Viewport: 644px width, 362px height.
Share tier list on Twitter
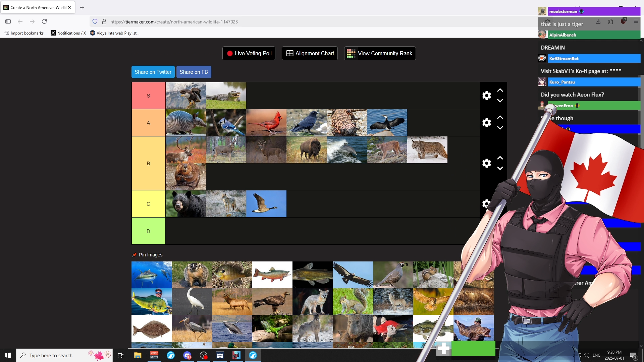153,72
